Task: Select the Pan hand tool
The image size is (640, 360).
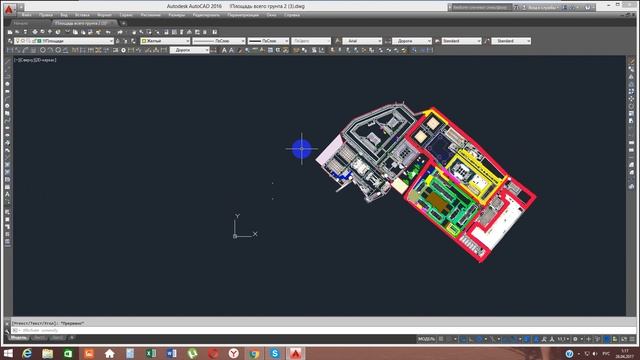Action: 134,32
